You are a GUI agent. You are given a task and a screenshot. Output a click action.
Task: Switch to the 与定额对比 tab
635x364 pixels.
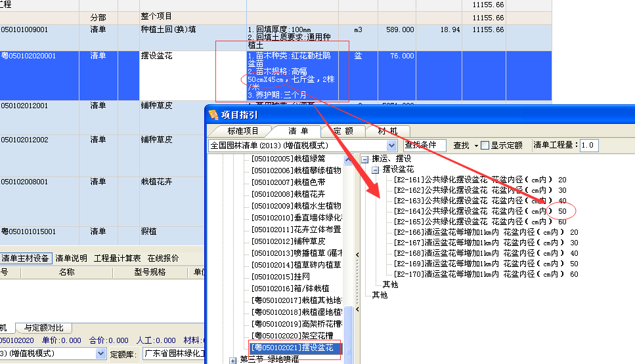click(44, 328)
